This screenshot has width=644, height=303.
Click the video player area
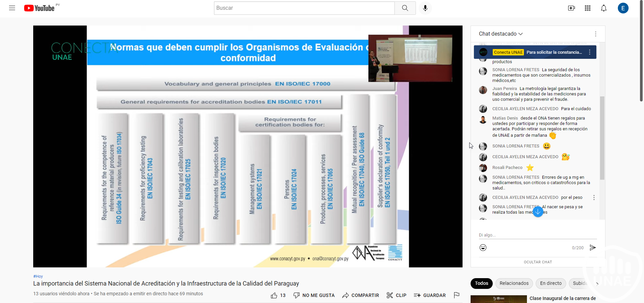point(248,146)
